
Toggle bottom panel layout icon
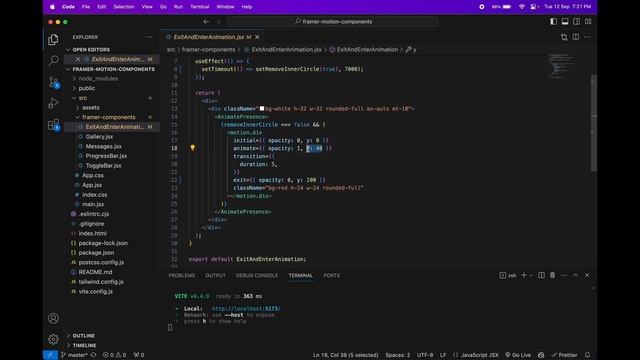pos(565,22)
